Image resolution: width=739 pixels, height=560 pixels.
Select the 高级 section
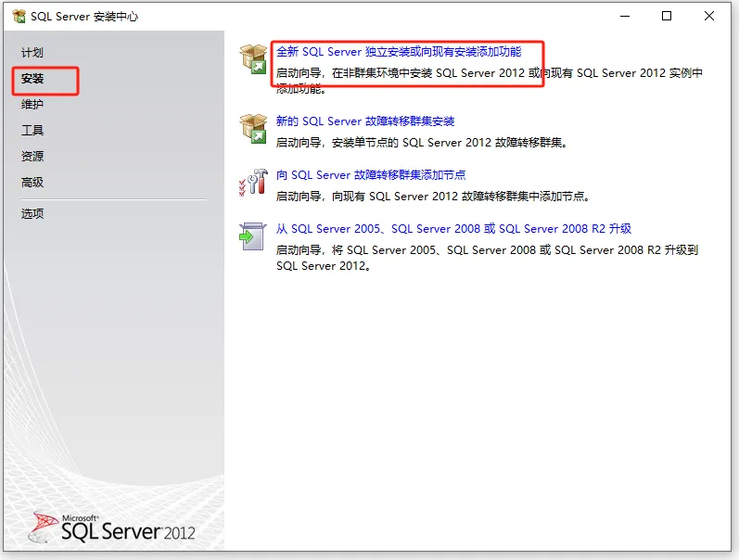[32, 183]
